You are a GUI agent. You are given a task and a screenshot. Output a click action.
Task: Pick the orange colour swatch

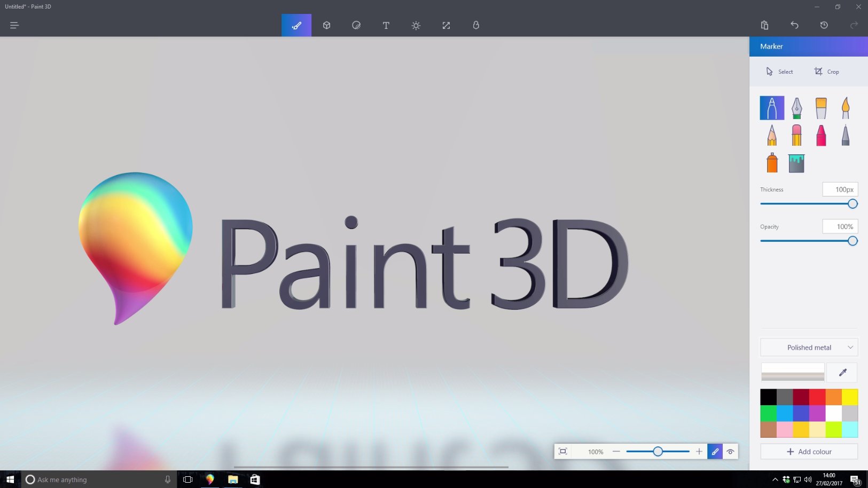833,397
